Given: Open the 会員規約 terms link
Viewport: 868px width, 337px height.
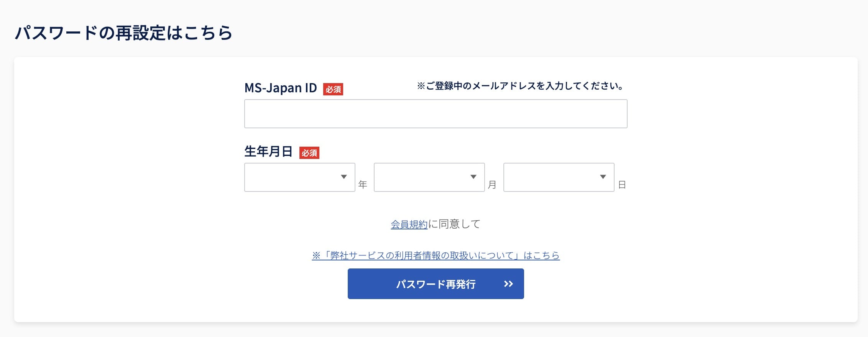Looking at the screenshot, I should click(409, 224).
